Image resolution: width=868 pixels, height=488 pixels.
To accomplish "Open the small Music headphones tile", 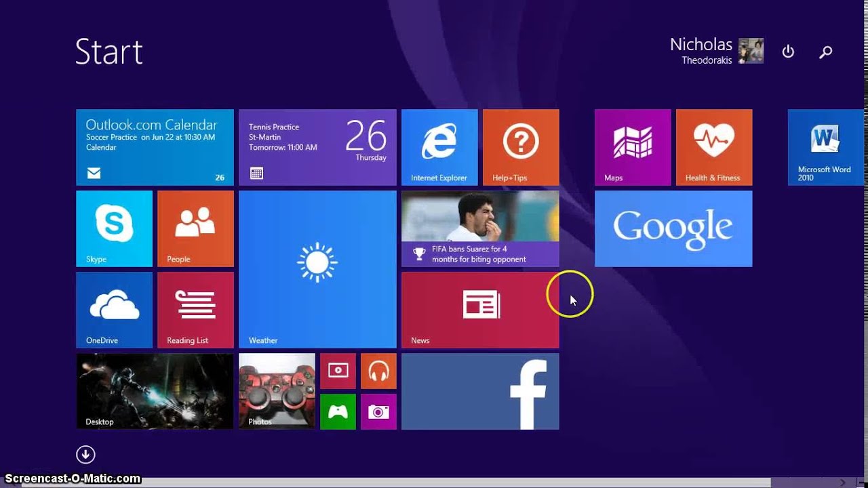I will [378, 371].
